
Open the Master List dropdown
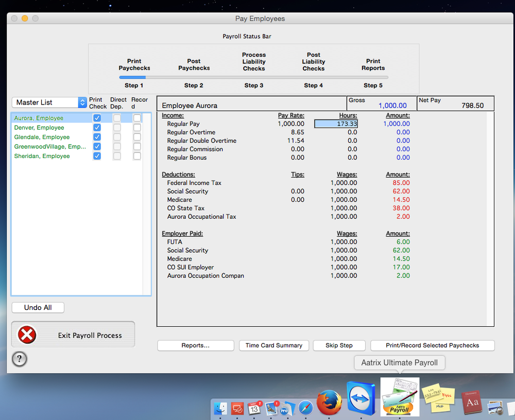[45, 102]
